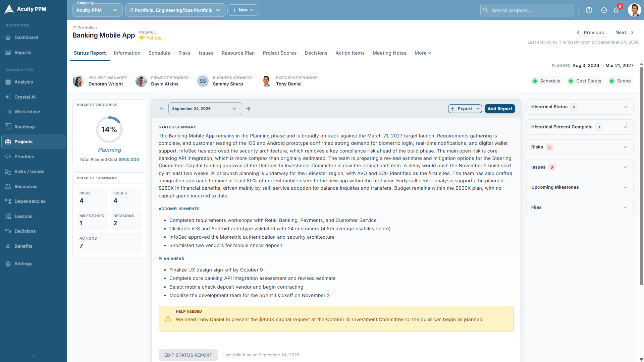
Task: Open the user profile avatar
Action: (634, 10)
